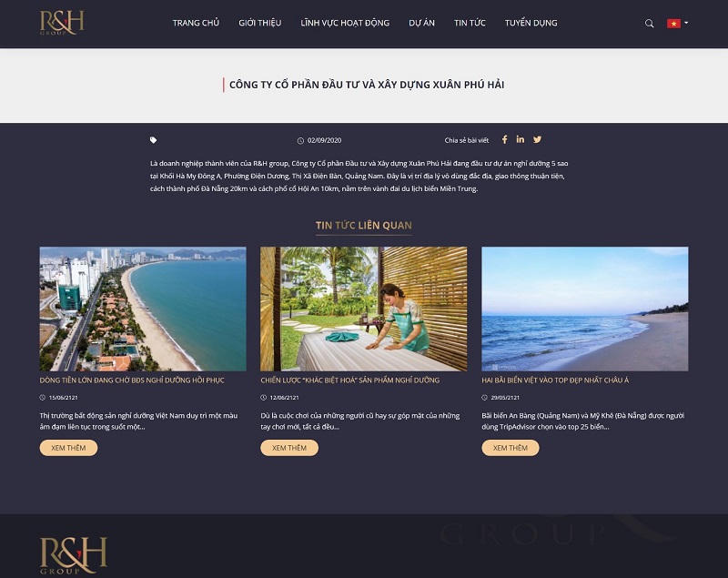Open the Vietnamese flag language dropdown

point(673,24)
